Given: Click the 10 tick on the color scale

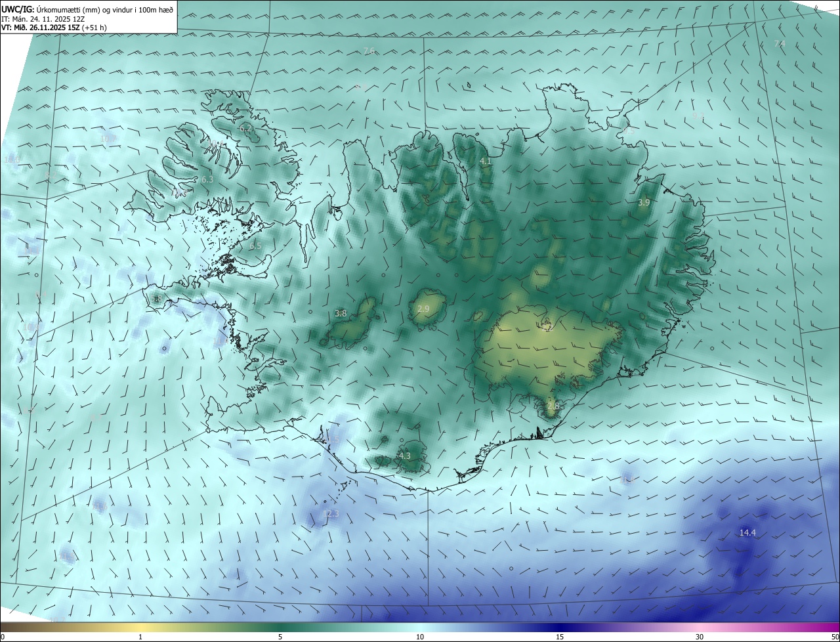Looking at the screenshot, I should point(420,637).
